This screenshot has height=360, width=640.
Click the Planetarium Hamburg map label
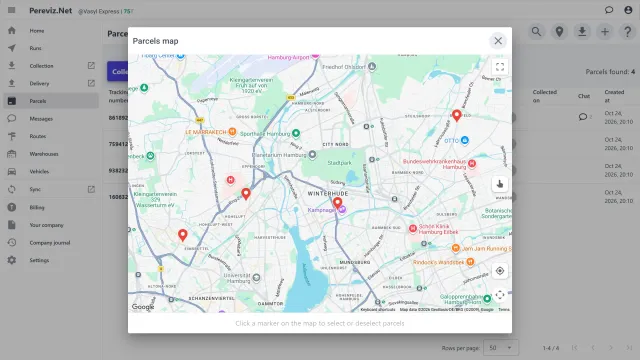pos(279,155)
